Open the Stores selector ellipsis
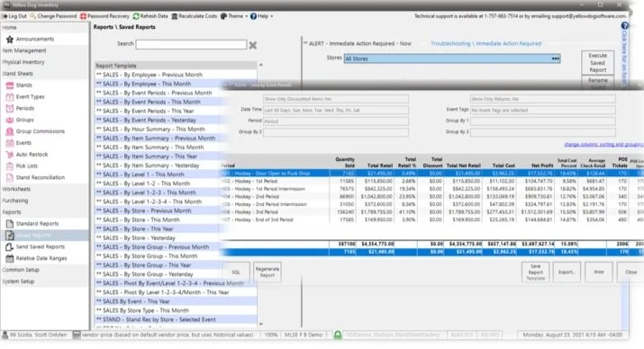Image resolution: width=644 pixels, height=349 pixels. 556,58
